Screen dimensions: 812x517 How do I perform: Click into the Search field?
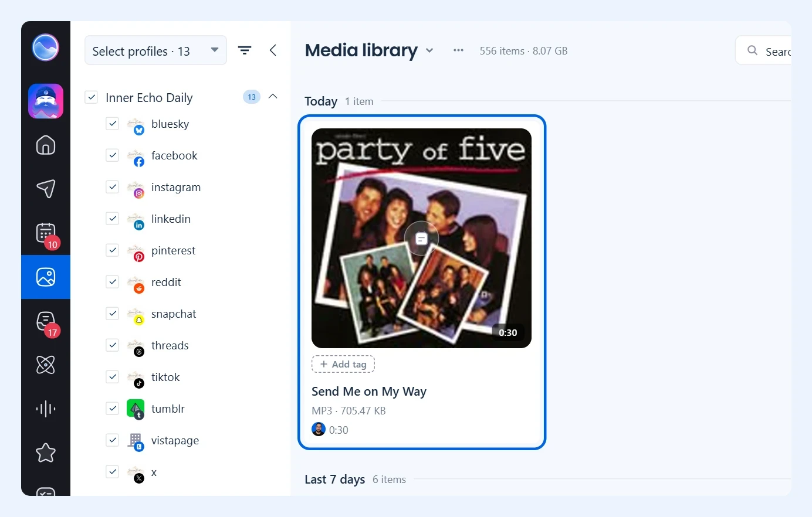(x=763, y=50)
